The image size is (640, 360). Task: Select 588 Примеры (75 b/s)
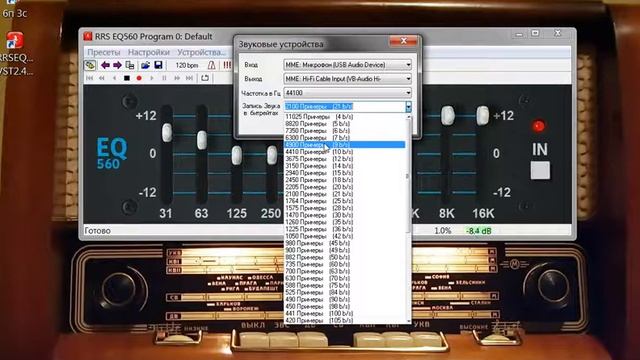coord(344,286)
